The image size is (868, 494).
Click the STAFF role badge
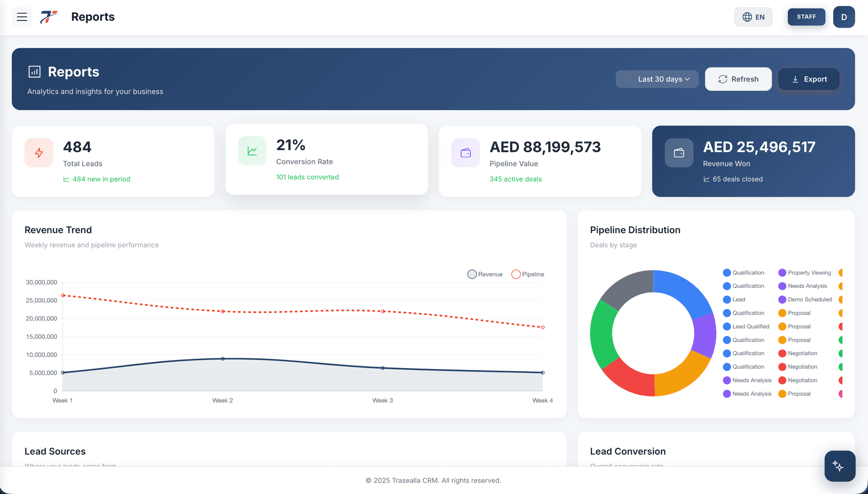tap(806, 17)
